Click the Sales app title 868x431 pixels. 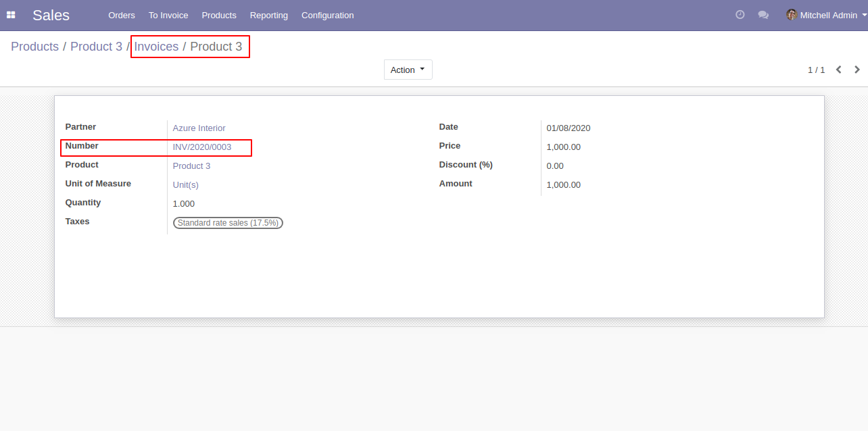point(51,15)
